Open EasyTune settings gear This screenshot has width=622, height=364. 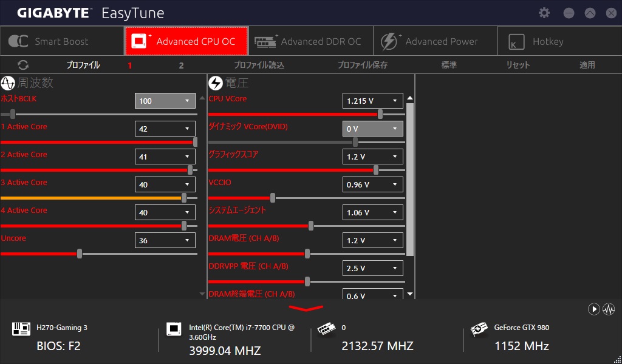tap(544, 13)
